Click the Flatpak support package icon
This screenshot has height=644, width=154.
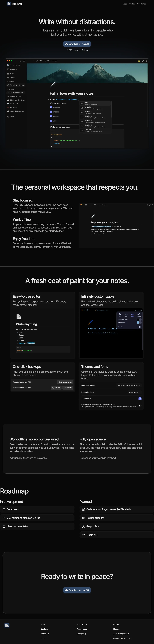point(83,518)
